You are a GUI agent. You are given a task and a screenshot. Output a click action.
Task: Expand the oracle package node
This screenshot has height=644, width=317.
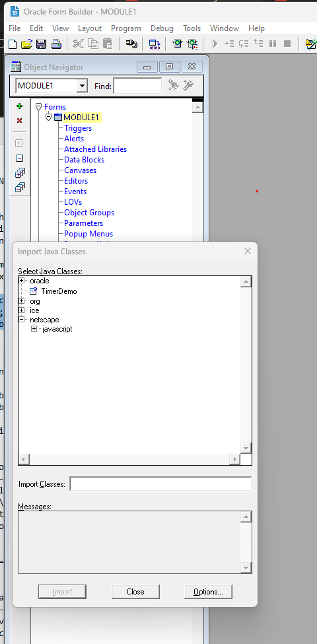(x=22, y=281)
